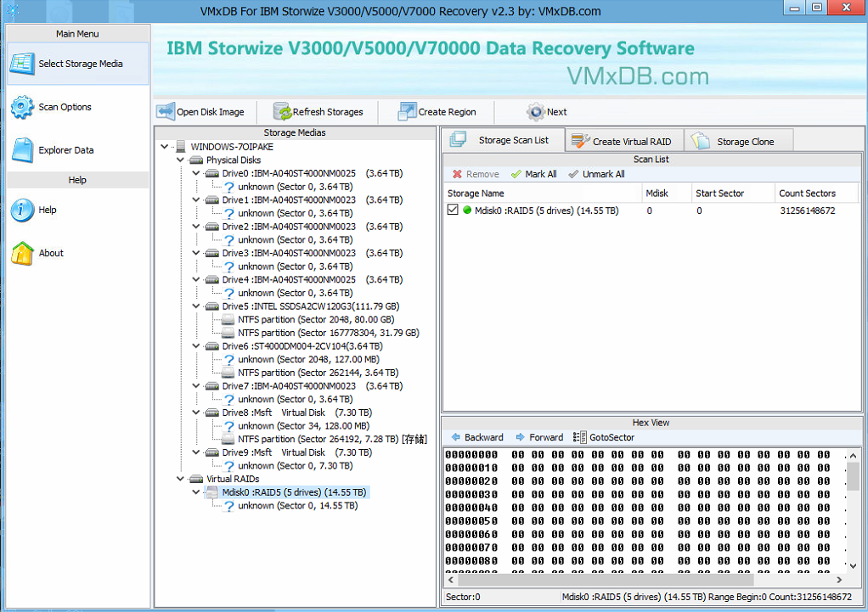Click the Physical Disks drive icon

tap(196, 160)
